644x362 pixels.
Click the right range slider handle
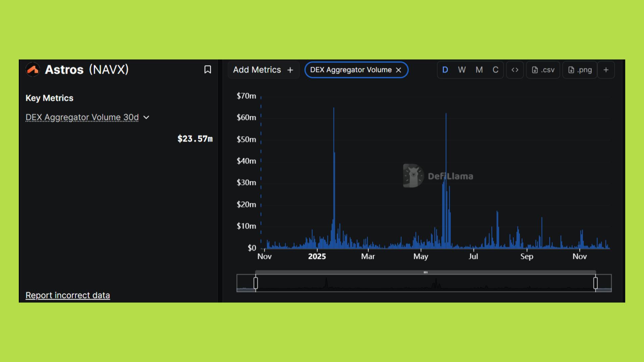pos(595,283)
